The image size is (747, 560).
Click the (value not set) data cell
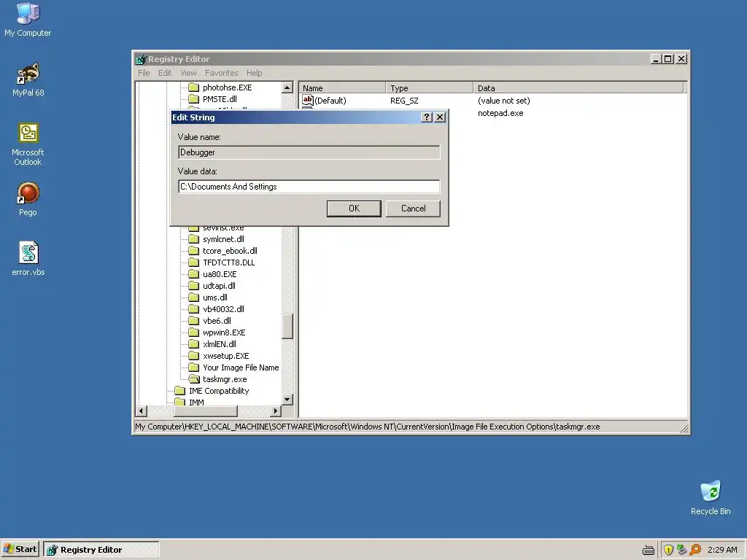click(x=503, y=101)
